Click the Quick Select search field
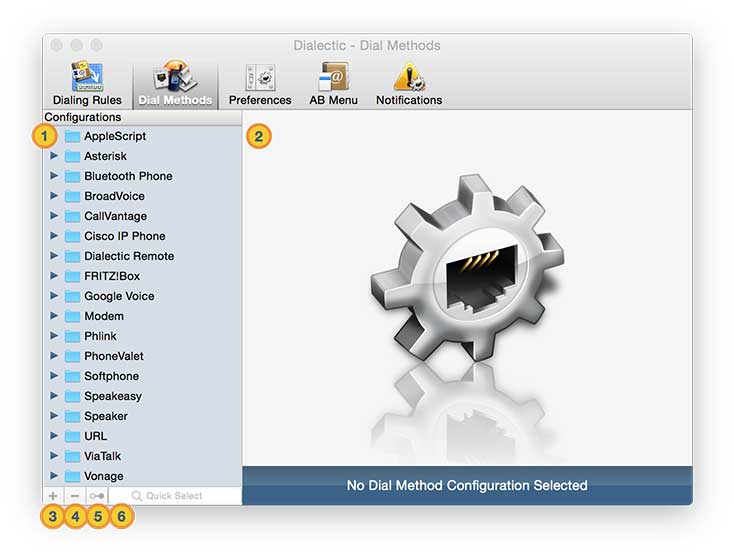 point(175,496)
